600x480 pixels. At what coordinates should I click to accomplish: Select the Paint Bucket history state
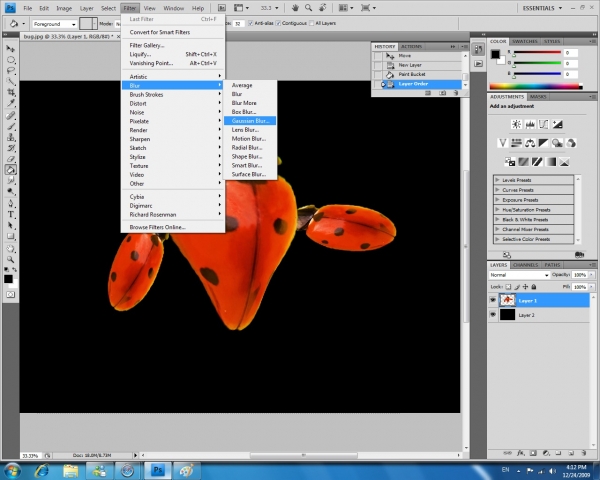[x=417, y=74]
